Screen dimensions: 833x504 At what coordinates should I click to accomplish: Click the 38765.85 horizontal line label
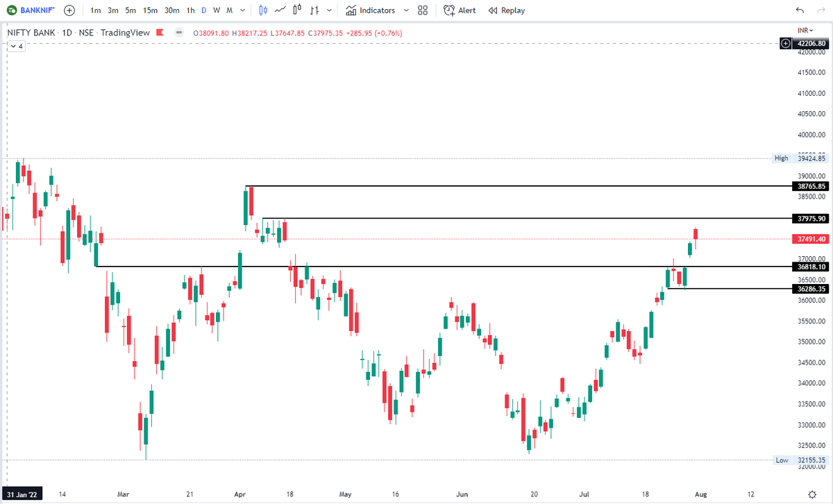(x=809, y=186)
